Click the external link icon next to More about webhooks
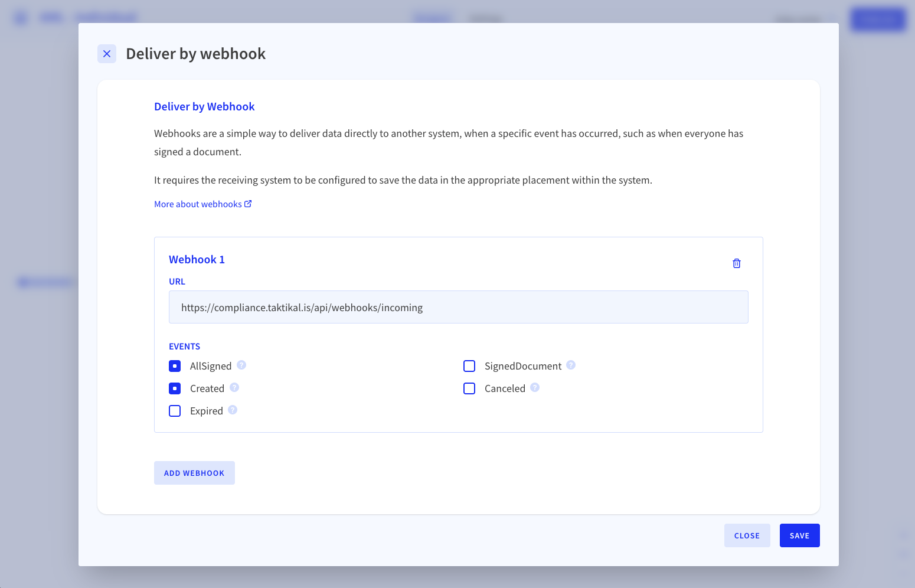This screenshot has height=588, width=915. 248,204
